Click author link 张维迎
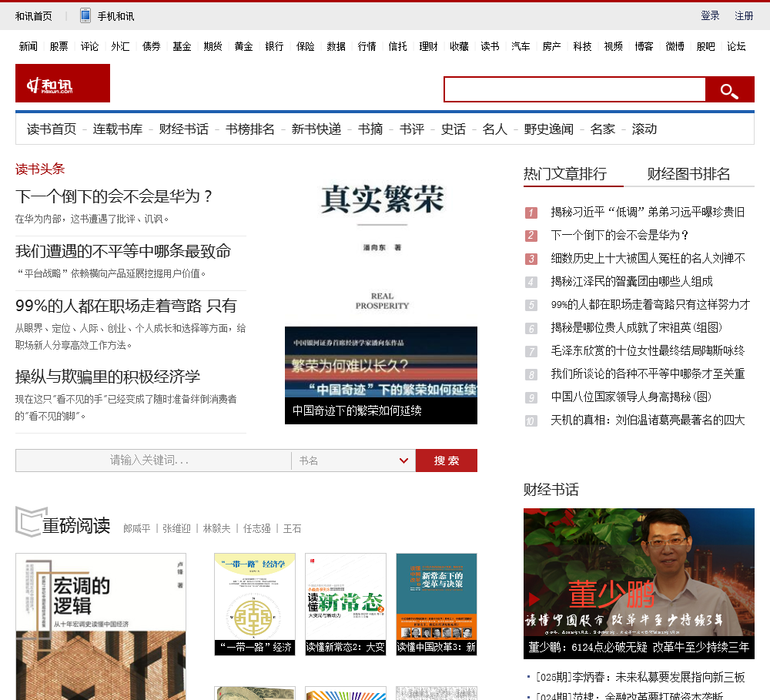The height and width of the screenshot is (700, 770). click(176, 528)
